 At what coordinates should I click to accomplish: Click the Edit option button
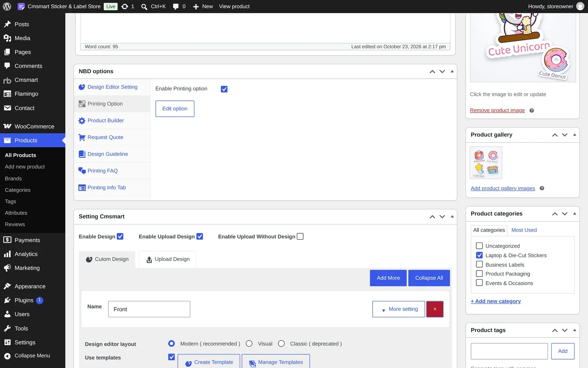(x=175, y=109)
